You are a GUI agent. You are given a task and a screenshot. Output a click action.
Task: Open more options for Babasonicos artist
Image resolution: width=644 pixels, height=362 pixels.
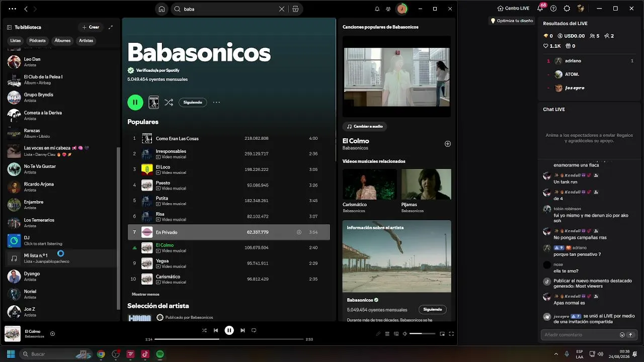[216, 102]
